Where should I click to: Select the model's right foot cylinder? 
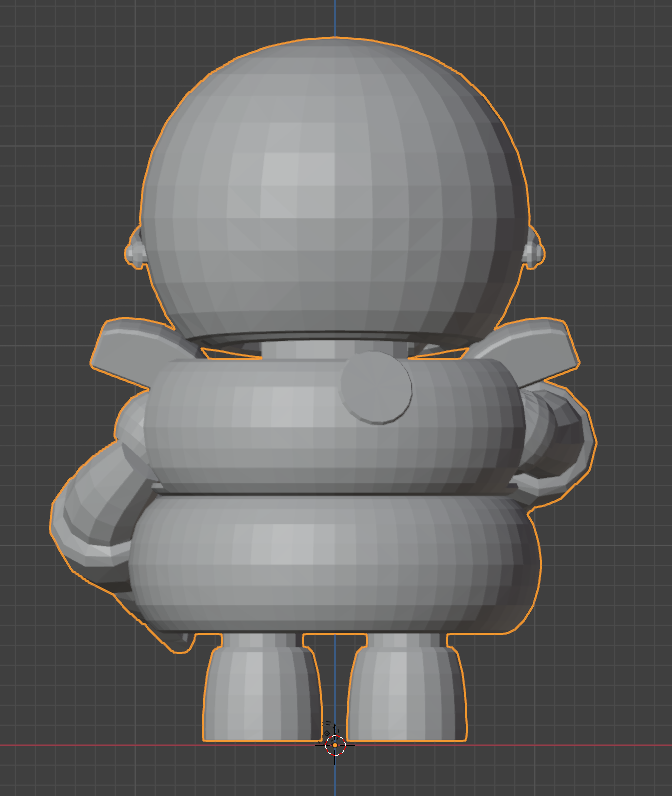coord(406,693)
